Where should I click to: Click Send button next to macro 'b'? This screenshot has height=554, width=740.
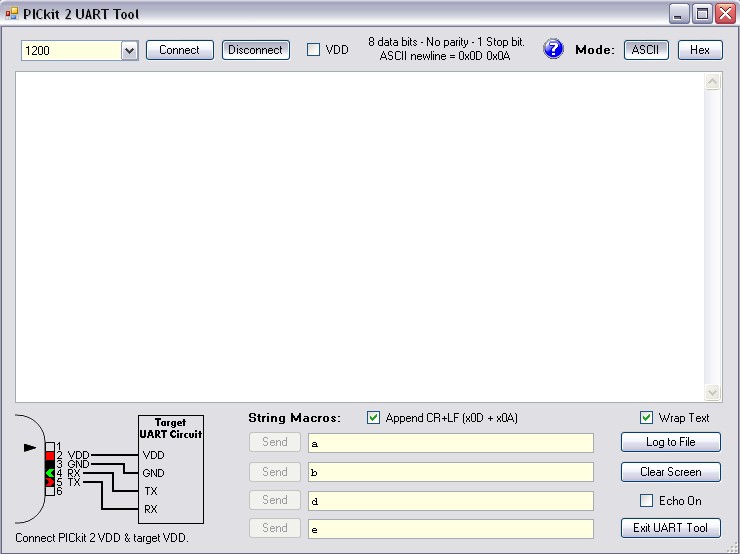275,472
